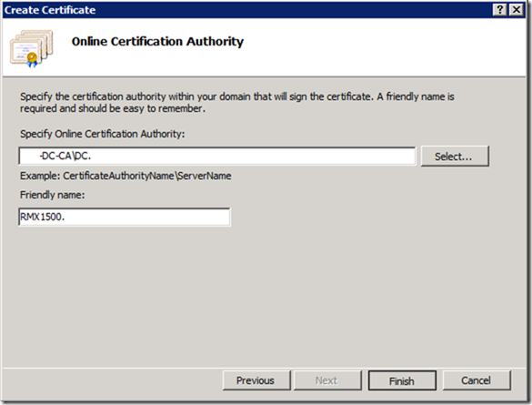
Task: Click the 'Example: CertificateAuthorityName\ServerName' hint
Action: click(x=125, y=176)
